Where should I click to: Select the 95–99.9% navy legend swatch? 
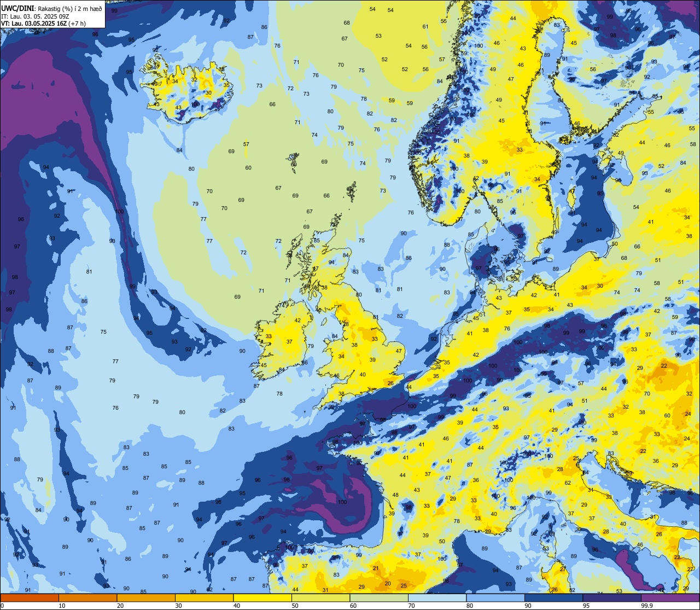[x=612, y=597]
